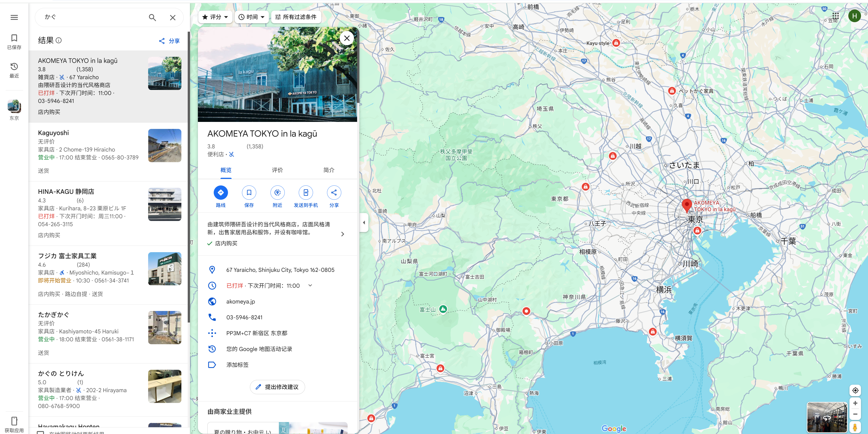This screenshot has height=434, width=868.
Task: Clear the search box with X
Action: pos(173,17)
